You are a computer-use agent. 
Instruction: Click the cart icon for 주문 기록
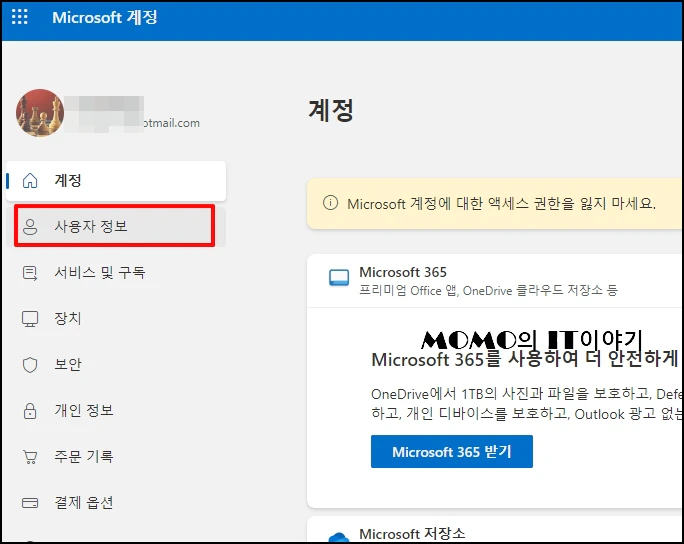pos(30,457)
